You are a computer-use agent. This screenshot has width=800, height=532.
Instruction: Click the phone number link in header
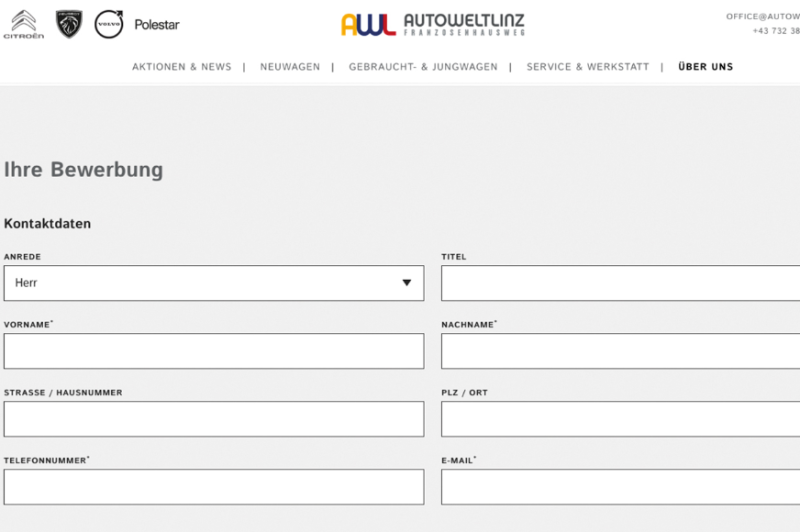point(776,31)
